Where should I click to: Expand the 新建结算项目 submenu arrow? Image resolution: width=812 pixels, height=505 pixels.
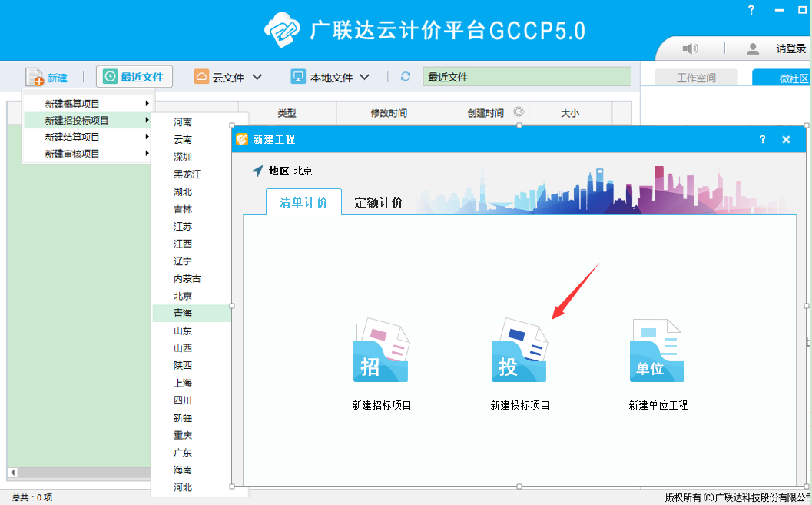pos(147,137)
